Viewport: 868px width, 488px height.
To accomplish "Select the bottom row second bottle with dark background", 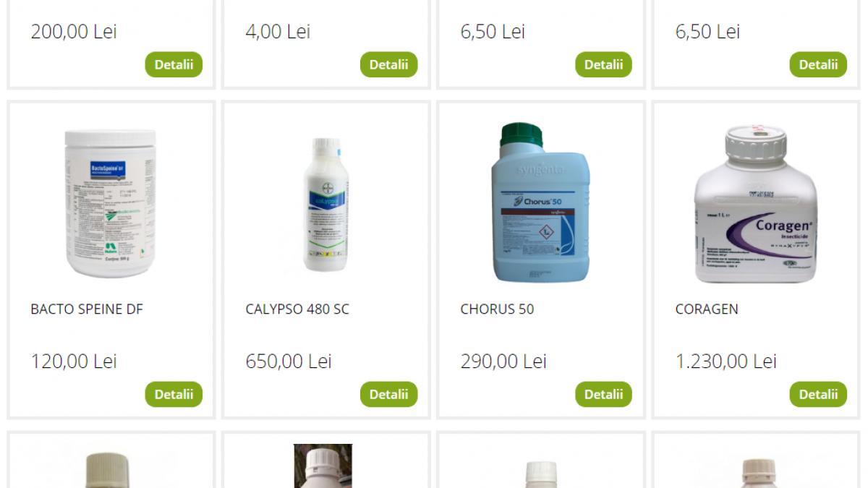I will (x=323, y=466).
